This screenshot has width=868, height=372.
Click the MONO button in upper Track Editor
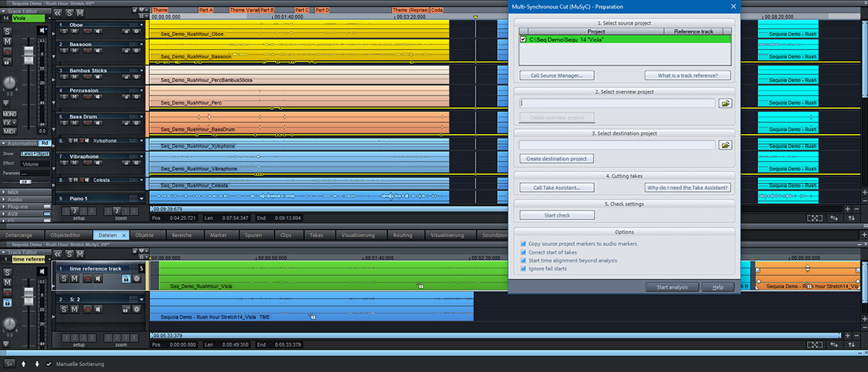(x=9, y=114)
